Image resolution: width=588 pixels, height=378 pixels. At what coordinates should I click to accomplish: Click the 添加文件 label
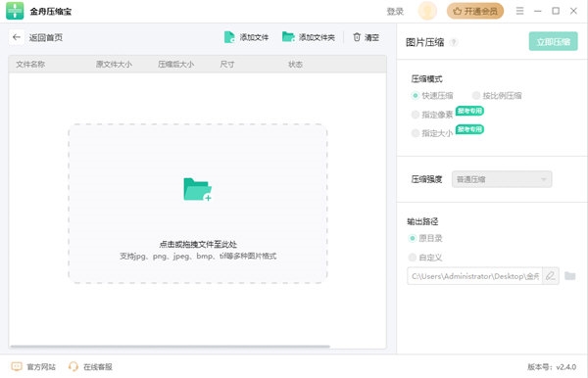254,37
